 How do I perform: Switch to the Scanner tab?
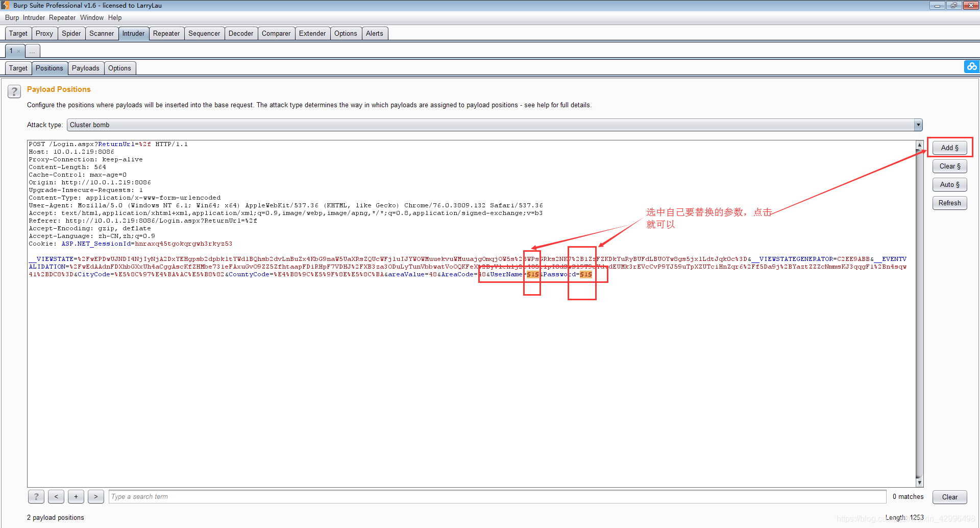point(102,33)
